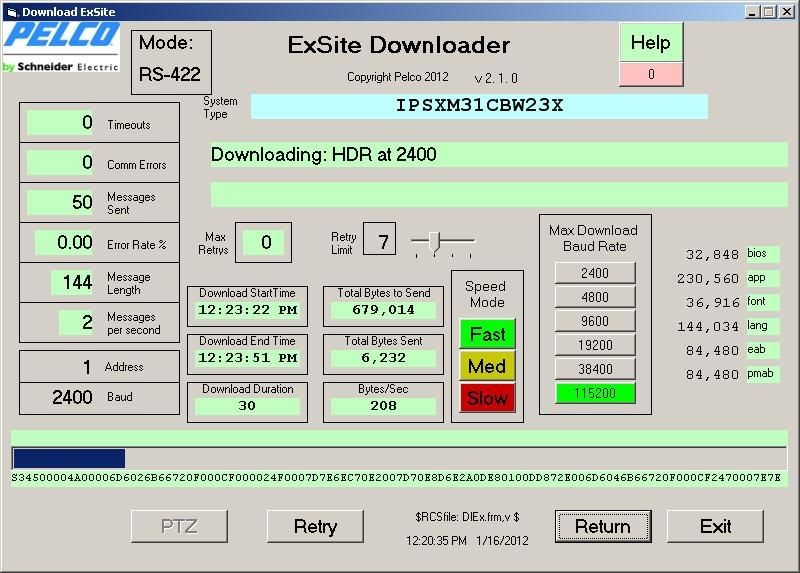Click the download progress bar
Viewport: 800px width, 573px height.
click(399, 458)
